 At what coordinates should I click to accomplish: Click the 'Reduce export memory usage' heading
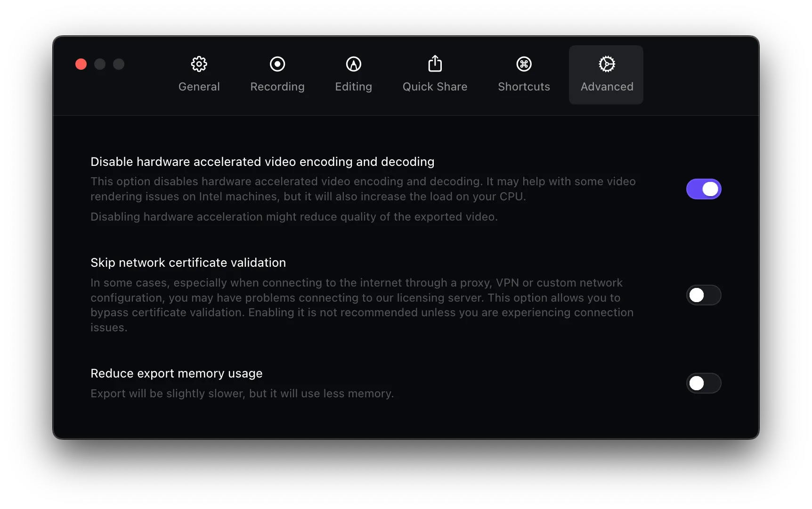click(176, 373)
